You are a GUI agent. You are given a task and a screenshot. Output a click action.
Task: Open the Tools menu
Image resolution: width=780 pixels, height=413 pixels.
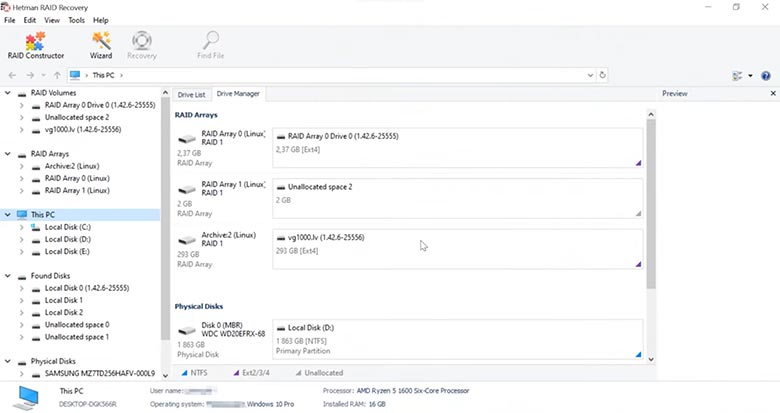76,20
